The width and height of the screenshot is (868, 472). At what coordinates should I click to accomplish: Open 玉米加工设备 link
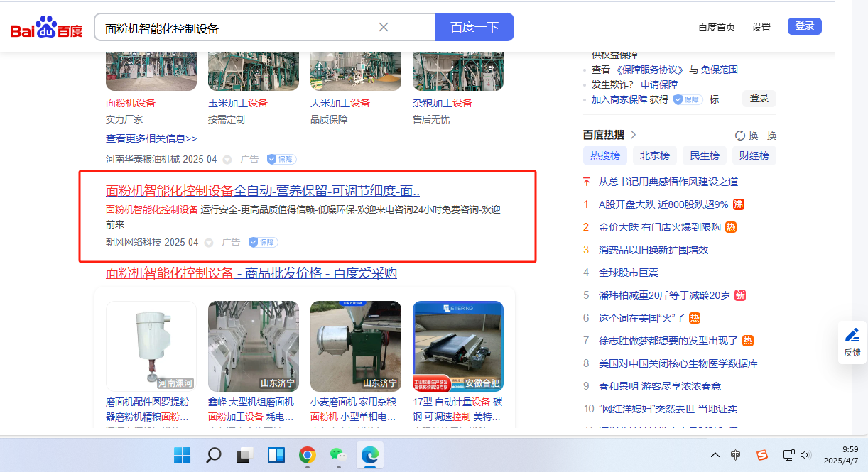pos(238,103)
